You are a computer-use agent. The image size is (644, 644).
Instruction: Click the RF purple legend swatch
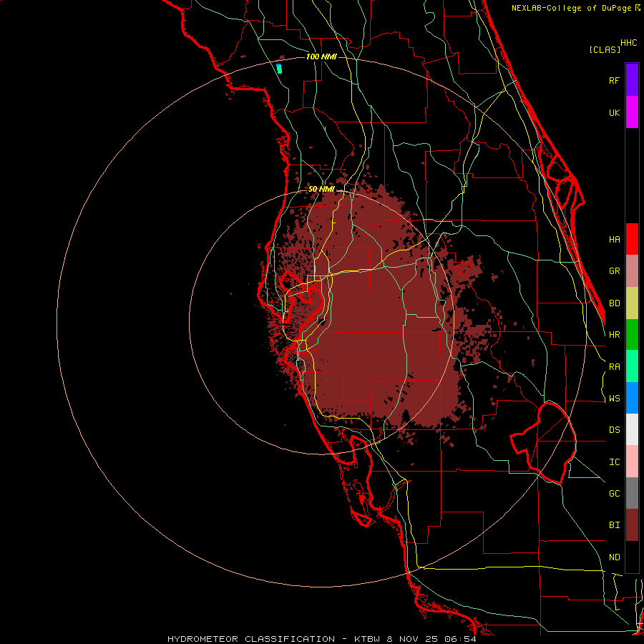pos(632,80)
